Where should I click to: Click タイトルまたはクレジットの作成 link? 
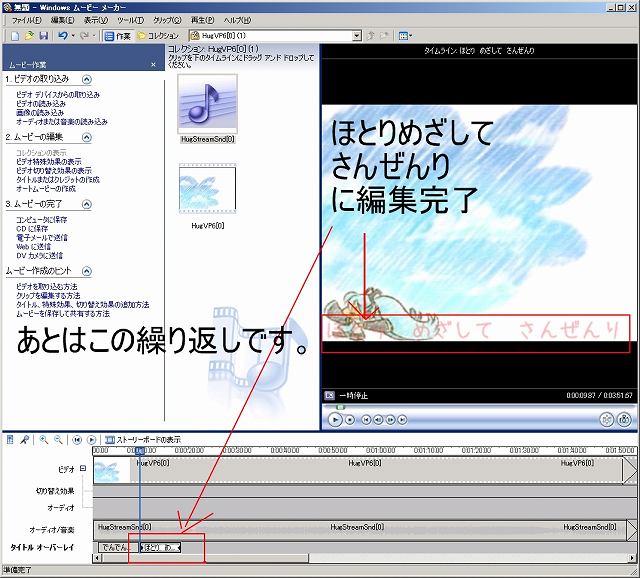(58, 180)
